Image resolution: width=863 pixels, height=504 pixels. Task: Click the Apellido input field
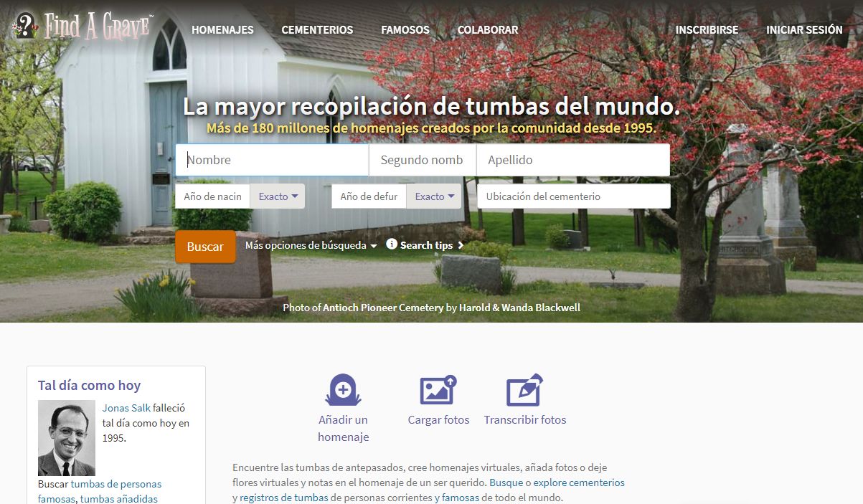(573, 160)
